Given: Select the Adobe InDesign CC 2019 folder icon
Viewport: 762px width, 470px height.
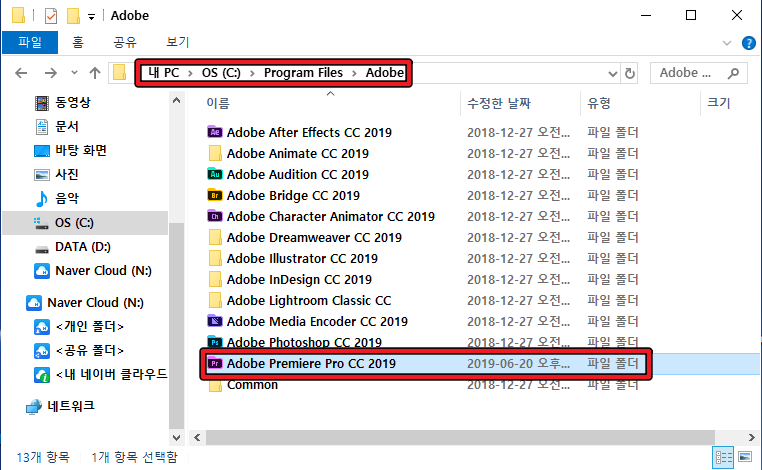Looking at the screenshot, I should click(x=215, y=279).
